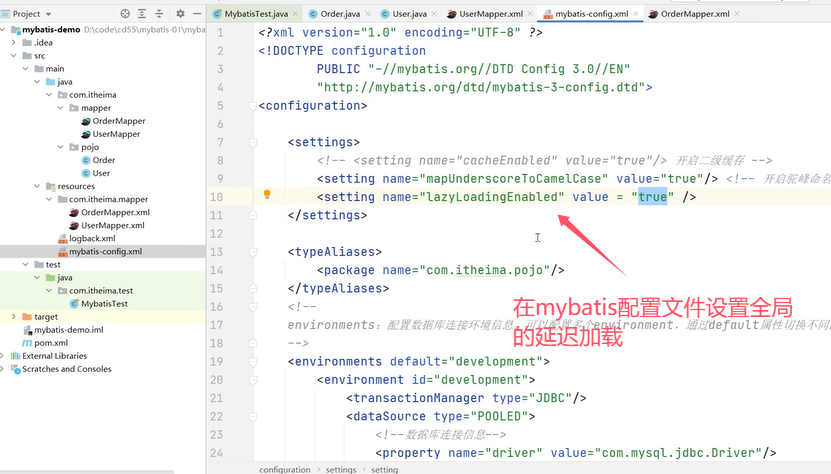Click settings breadcrumb at bottom
The height and width of the screenshot is (474, 831).
(341, 469)
